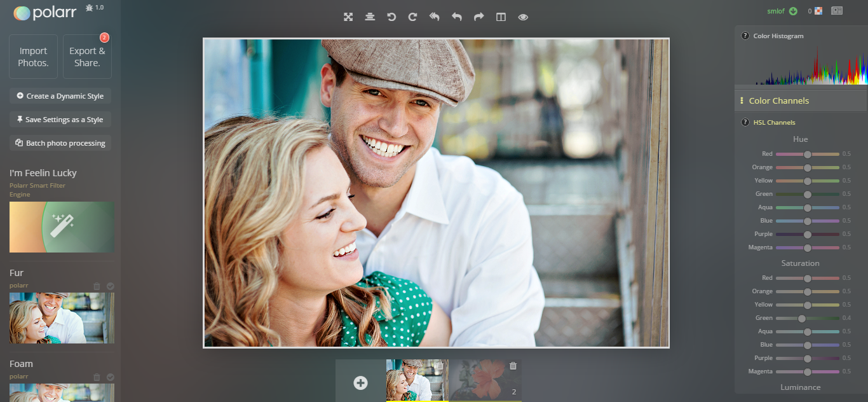Collapse the Color Channels panel header

coord(801,100)
